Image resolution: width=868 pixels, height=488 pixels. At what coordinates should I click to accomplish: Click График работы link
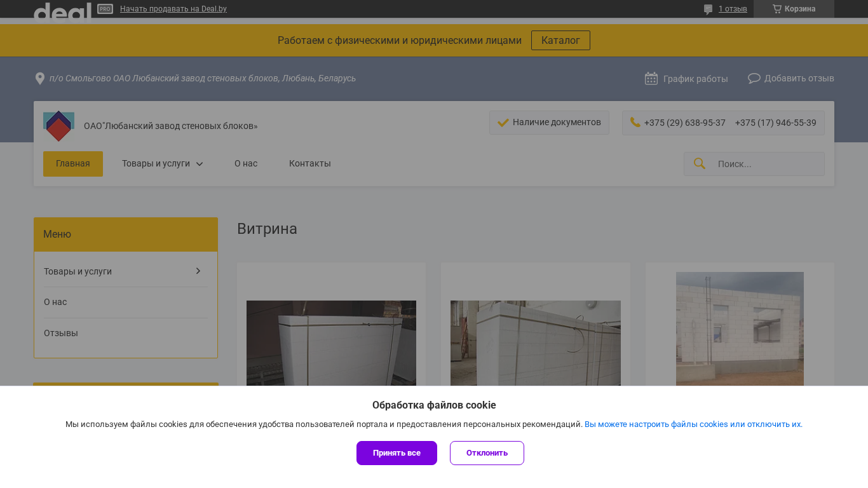coord(696,79)
